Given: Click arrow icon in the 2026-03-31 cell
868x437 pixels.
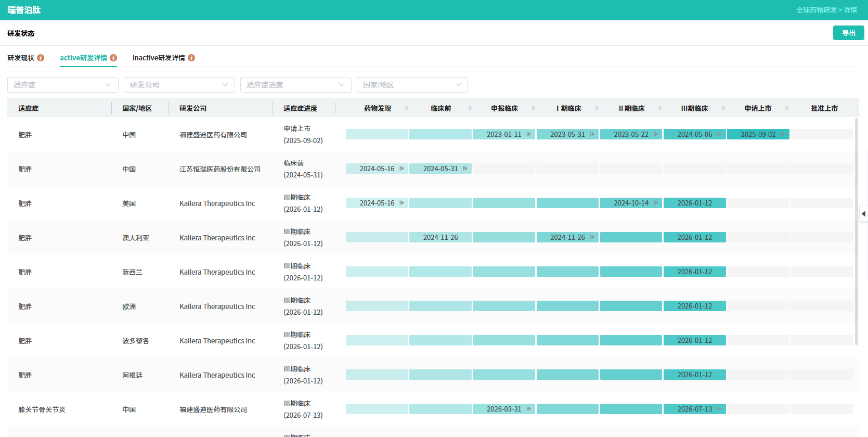Looking at the screenshot, I should coord(529,409).
